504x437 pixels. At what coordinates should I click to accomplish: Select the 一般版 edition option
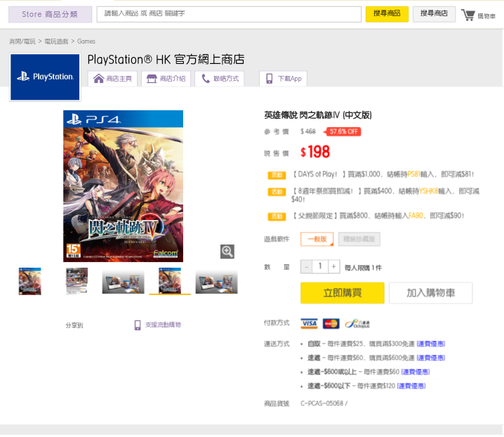pyautogui.click(x=317, y=240)
